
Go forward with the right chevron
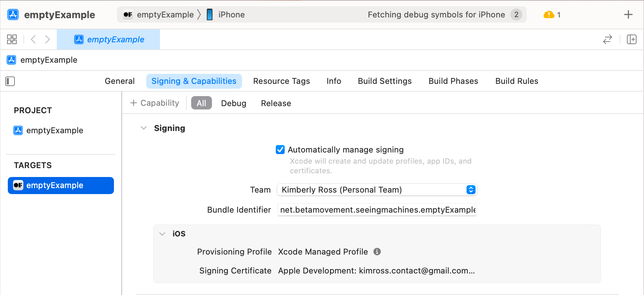point(47,39)
